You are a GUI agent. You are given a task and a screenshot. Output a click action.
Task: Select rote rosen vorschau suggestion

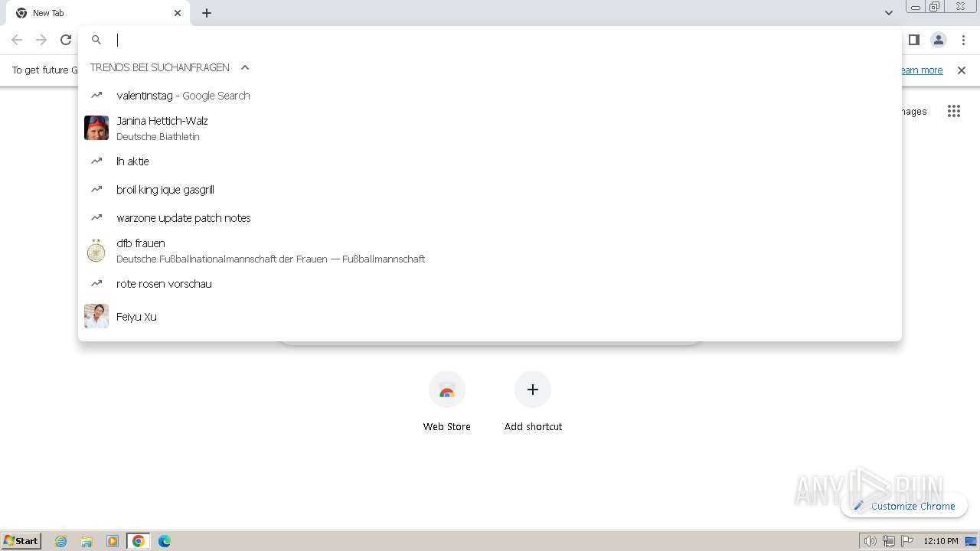[490, 284]
